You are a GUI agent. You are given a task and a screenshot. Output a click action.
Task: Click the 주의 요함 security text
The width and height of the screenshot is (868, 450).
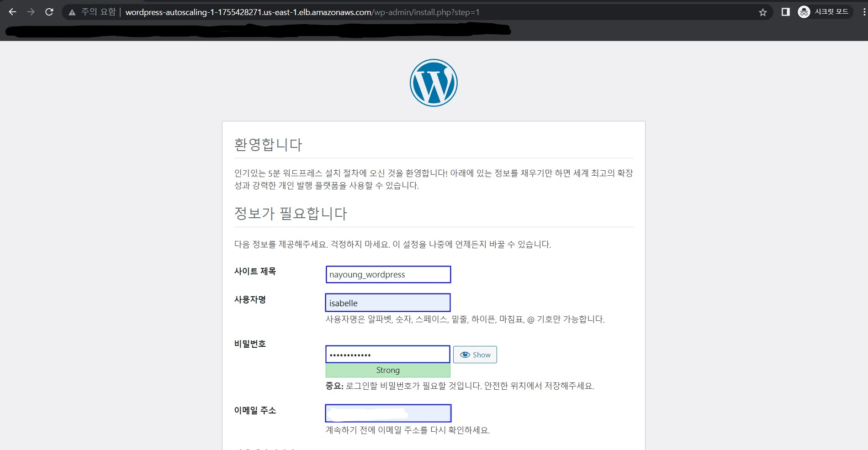point(99,12)
